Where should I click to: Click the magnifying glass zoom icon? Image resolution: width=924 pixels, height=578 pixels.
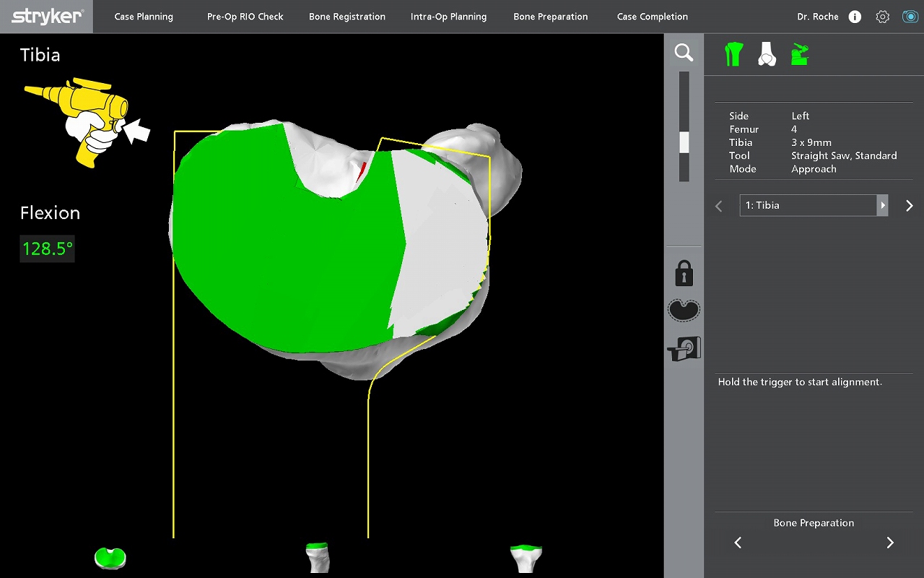pyautogui.click(x=684, y=52)
